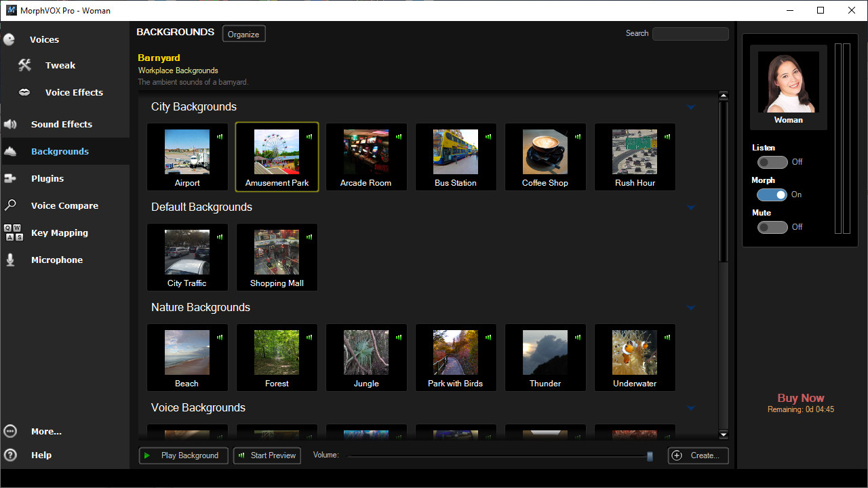Screen dimensions: 868x488
Task: Click the backgrounds Search field
Action: tap(690, 33)
